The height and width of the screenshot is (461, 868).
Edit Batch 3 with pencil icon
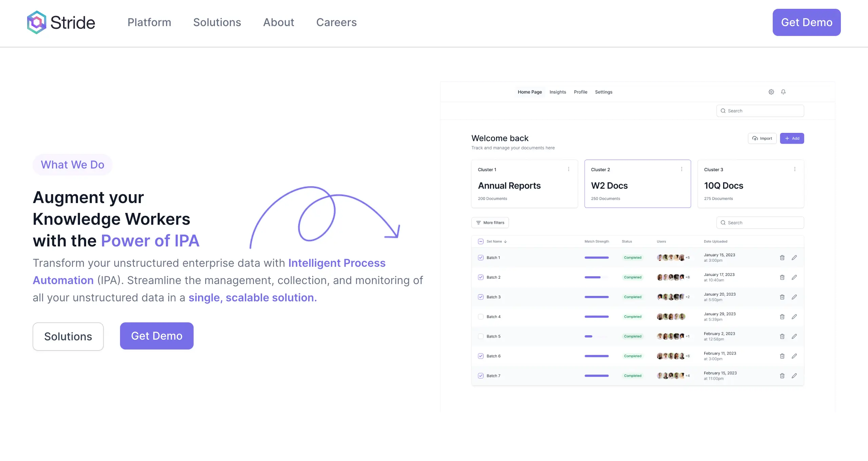794,297
